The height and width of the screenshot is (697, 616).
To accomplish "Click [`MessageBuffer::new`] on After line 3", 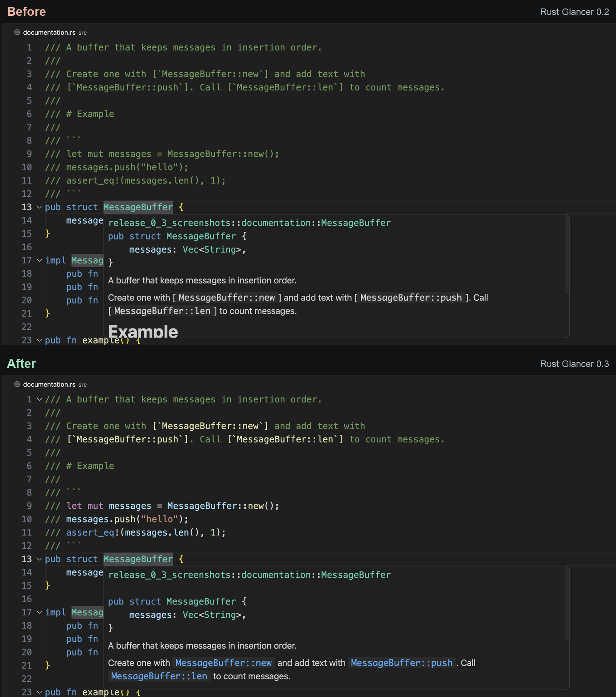I will [211, 426].
